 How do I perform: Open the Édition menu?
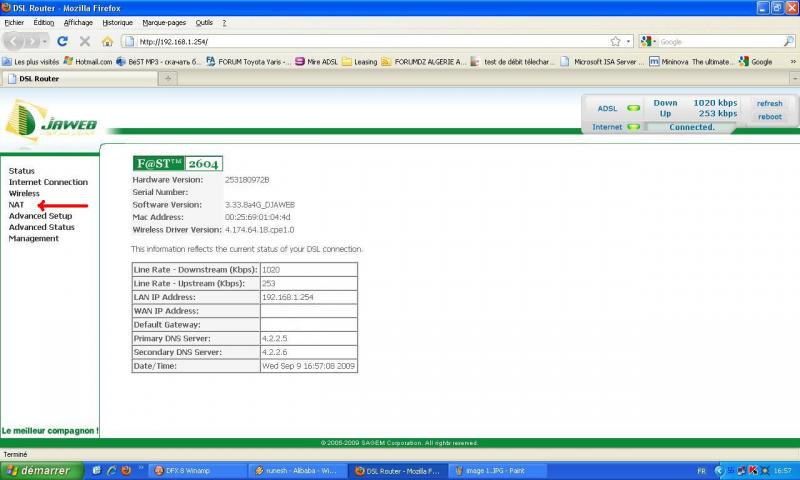tap(44, 22)
